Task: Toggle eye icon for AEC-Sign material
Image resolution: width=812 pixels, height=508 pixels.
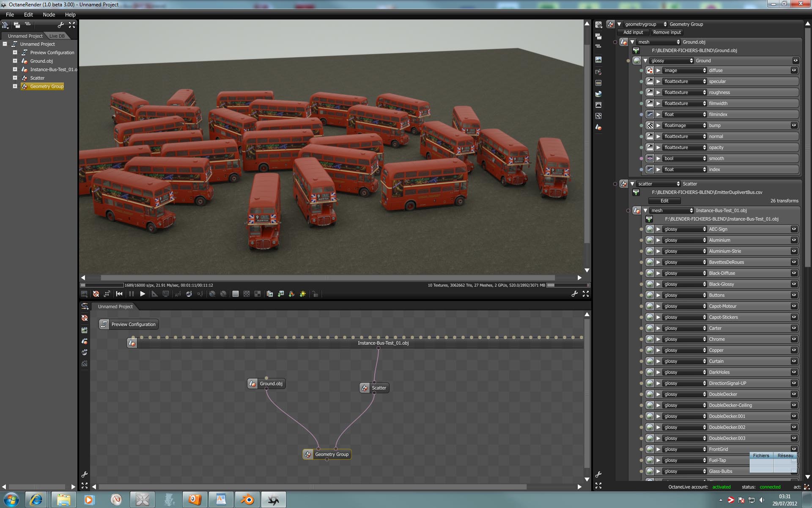Action: [794, 229]
